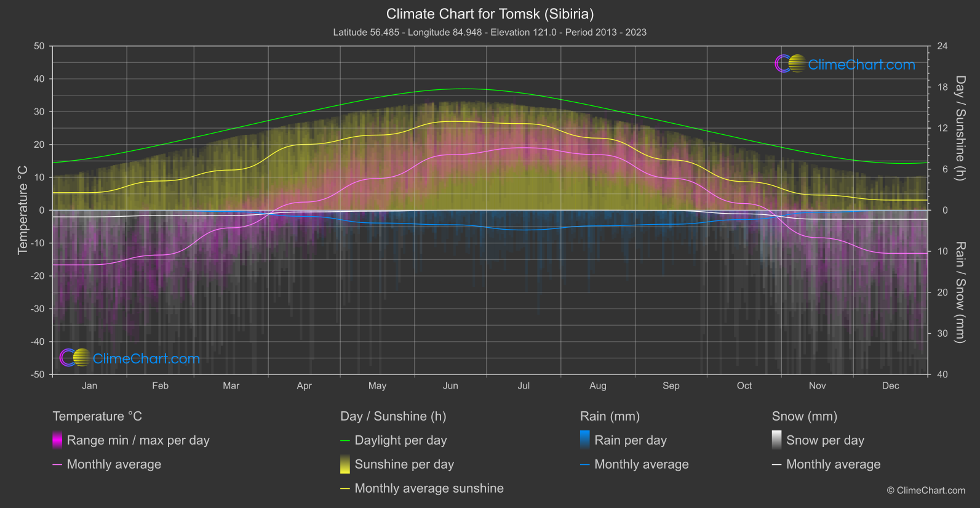Click the Nov month label
Image resolution: width=980 pixels, height=508 pixels.
[817, 385]
